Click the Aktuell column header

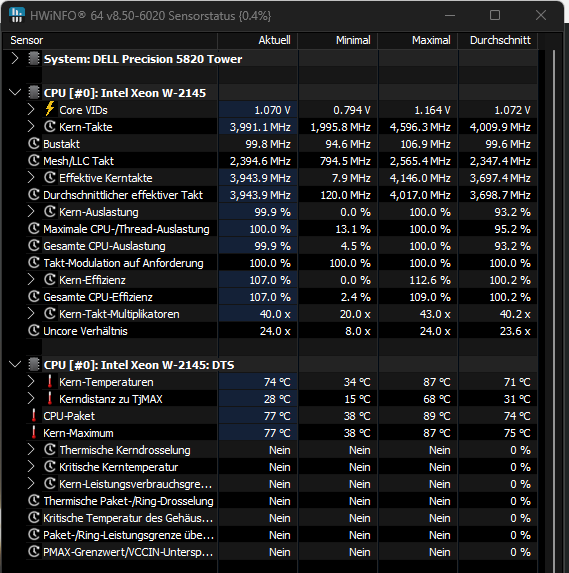point(258,40)
